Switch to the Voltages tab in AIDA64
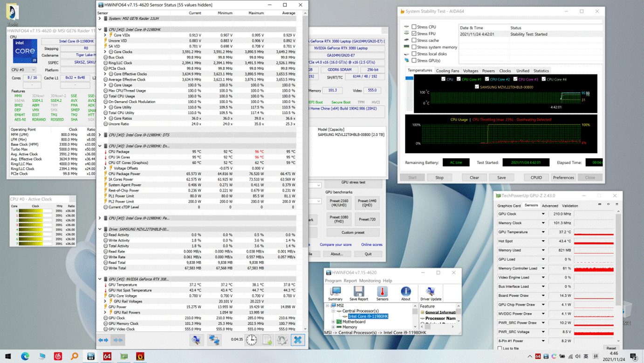Screen dimensions: 644x363 pos(471,71)
